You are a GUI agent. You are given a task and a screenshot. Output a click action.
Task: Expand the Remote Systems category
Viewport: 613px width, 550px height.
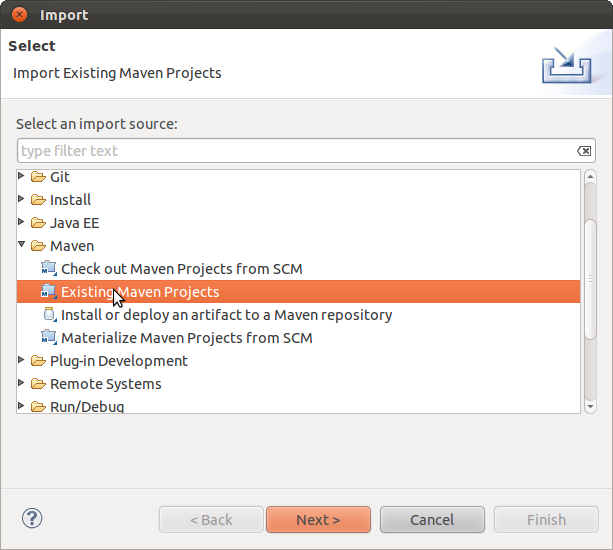(x=22, y=384)
